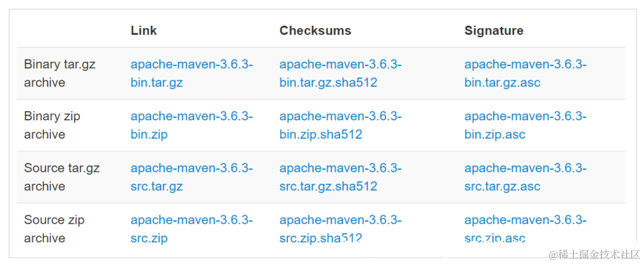644x264 pixels.
Task: Open the src.tar.gz.asc signature link
Action: click(526, 178)
